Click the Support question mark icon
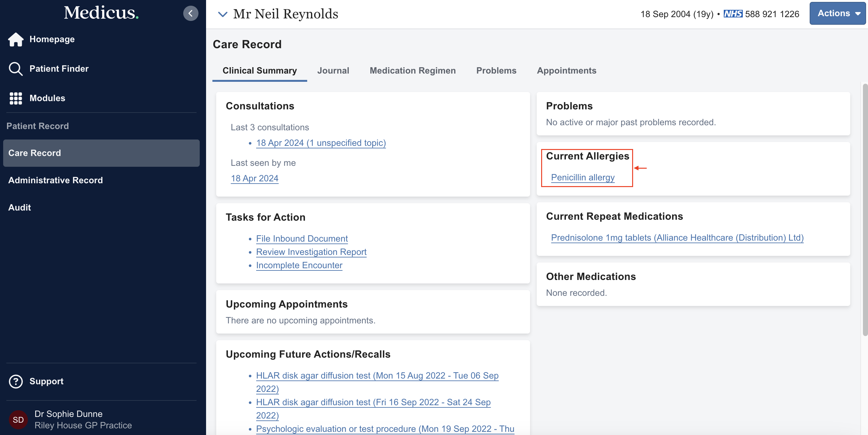Viewport: 868px width, 435px height. click(x=16, y=381)
